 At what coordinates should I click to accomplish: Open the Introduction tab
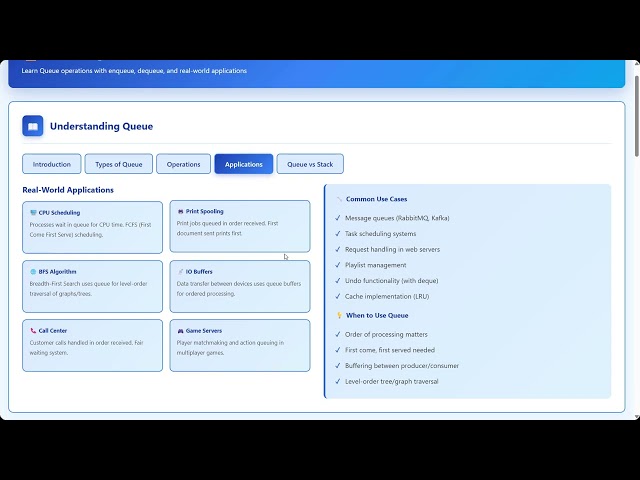click(x=52, y=164)
